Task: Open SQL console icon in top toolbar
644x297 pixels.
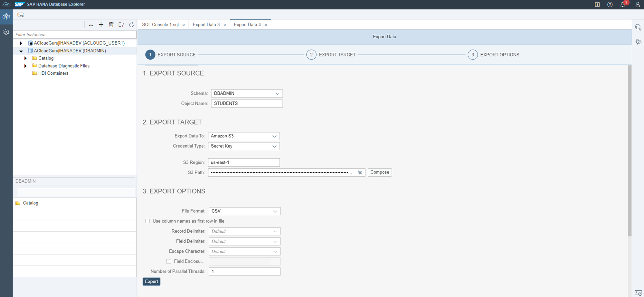Action: tap(21, 15)
